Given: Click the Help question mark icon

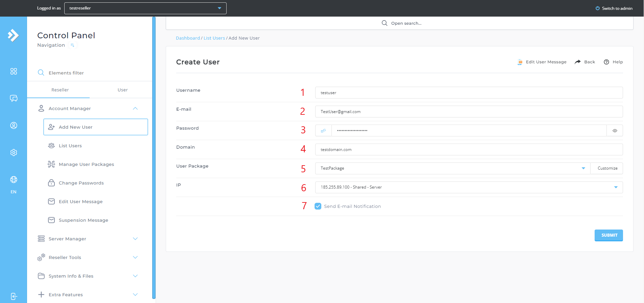Looking at the screenshot, I should click(606, 62).
